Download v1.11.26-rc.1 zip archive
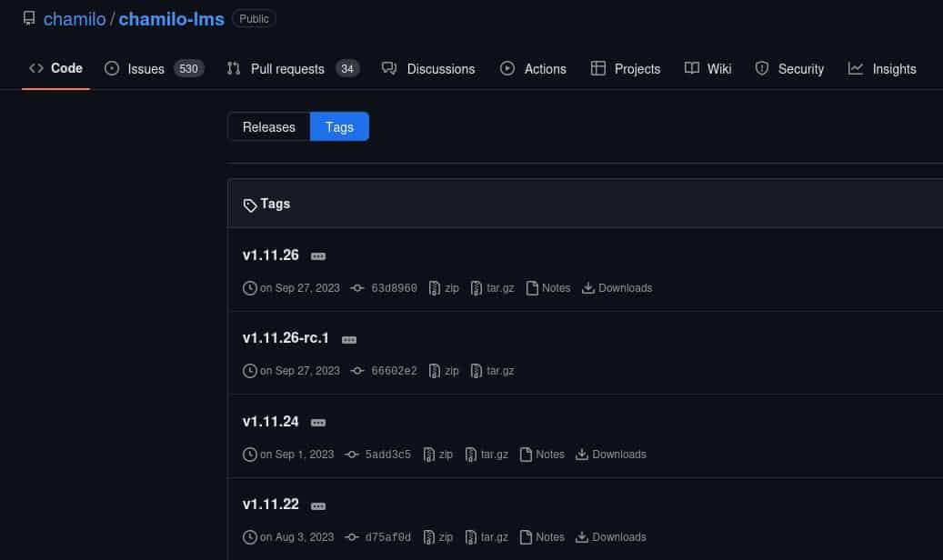 pos(444,371)
